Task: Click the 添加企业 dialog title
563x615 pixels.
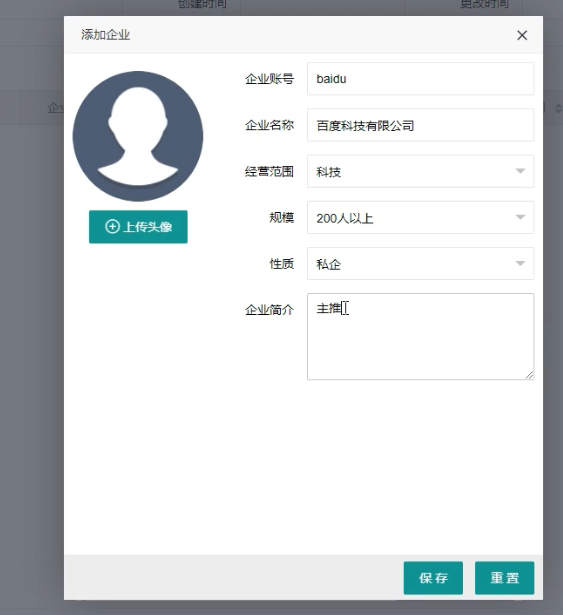Action: coord(105,35)
